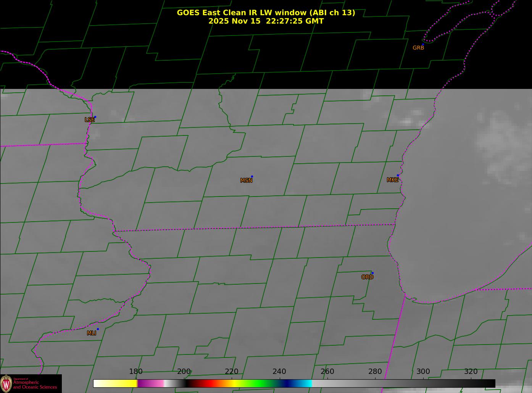This screenshot has width=532, height=393.
Task: Click the 200 colorbar tick label
Action: (x=184, y=372)
